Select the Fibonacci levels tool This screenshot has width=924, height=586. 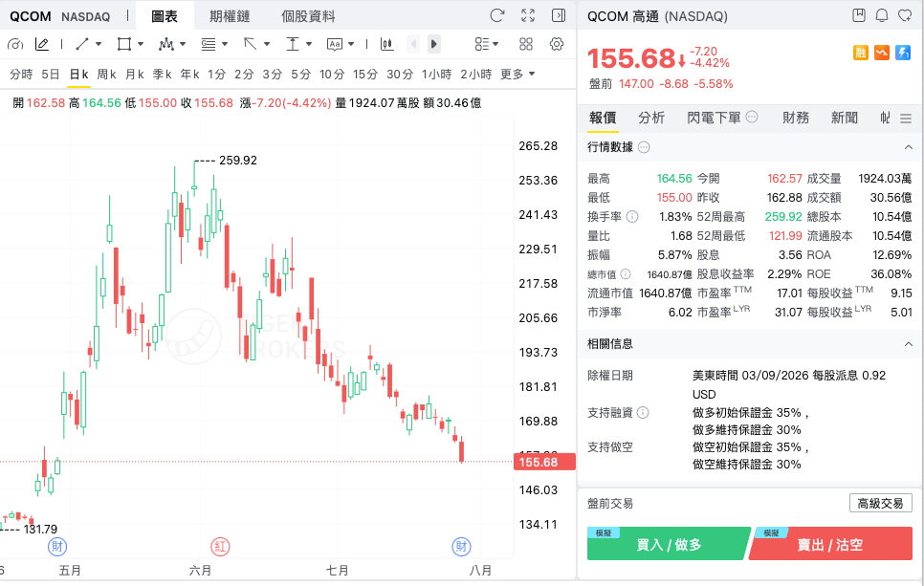[x=209, y=44]
